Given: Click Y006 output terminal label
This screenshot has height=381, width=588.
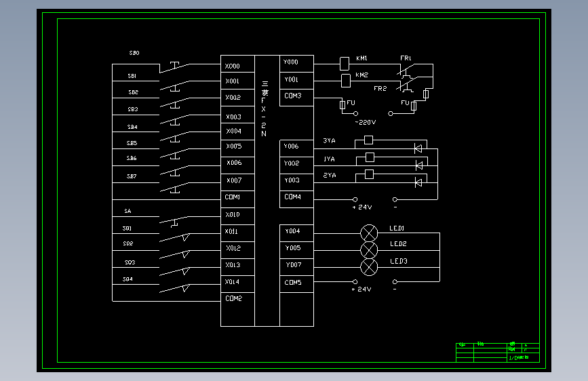Looking at the screenshot, I should 291,146.
